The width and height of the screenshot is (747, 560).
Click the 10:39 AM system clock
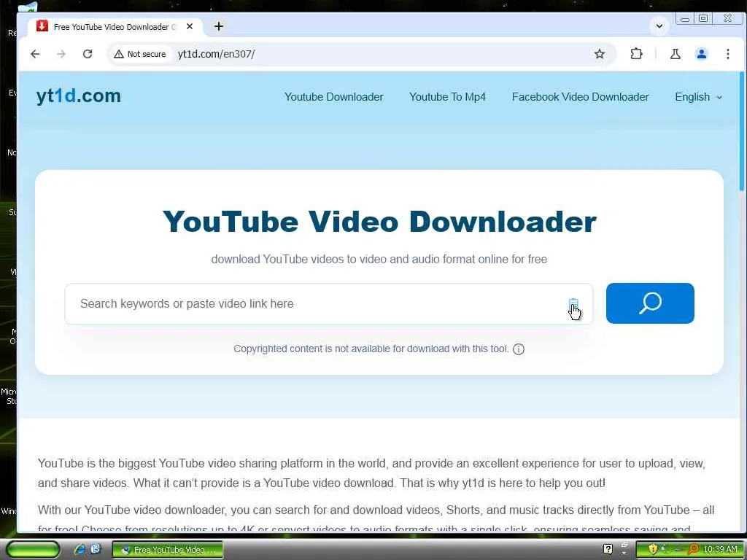tap(720, 549)
